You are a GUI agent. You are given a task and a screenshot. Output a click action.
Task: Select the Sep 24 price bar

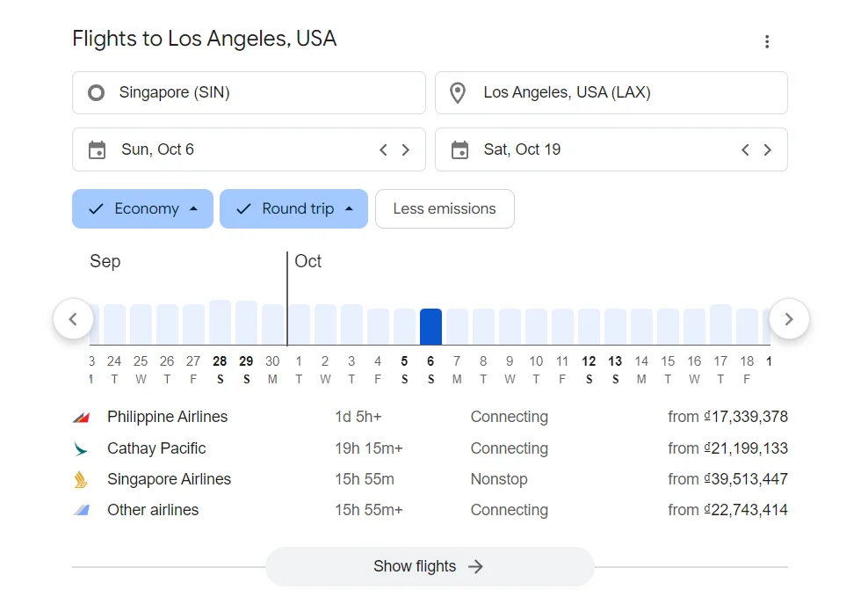click(x=114, y=324)
